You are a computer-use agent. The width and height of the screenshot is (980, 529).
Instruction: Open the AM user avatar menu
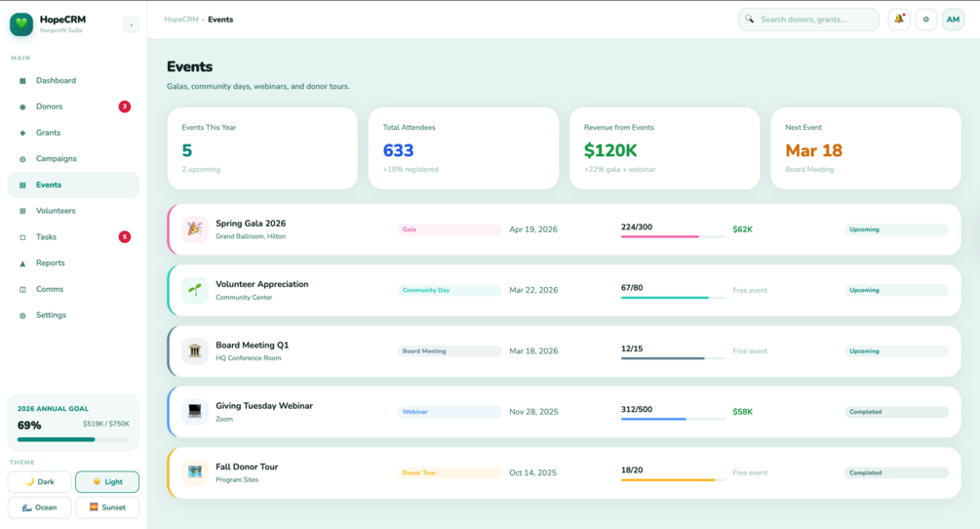[953, 20]
